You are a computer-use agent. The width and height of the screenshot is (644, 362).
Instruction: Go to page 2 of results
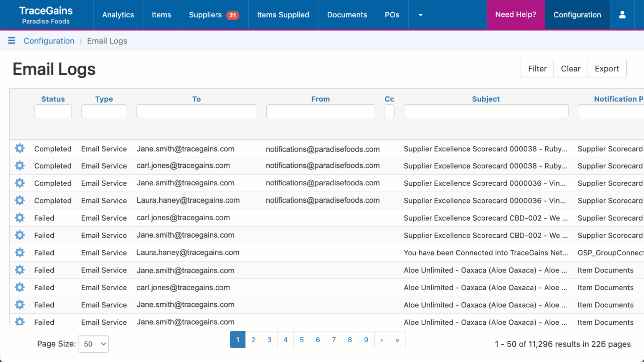(x=253, y=340)
